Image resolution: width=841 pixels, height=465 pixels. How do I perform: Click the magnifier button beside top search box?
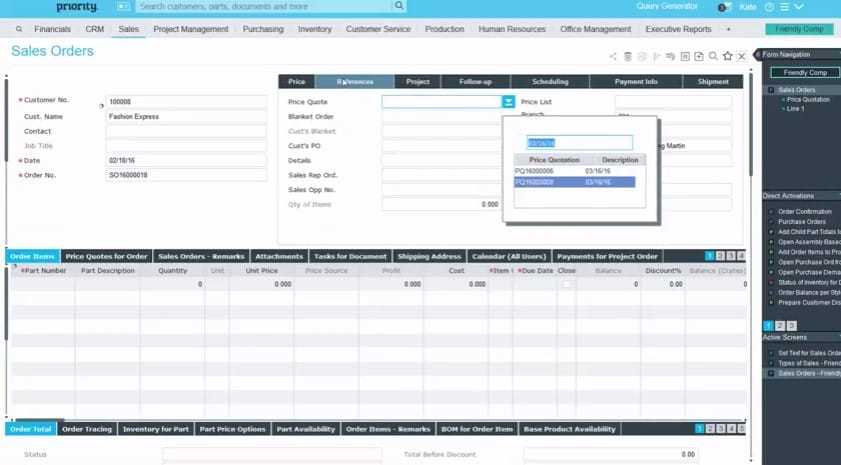coord(399,6)
